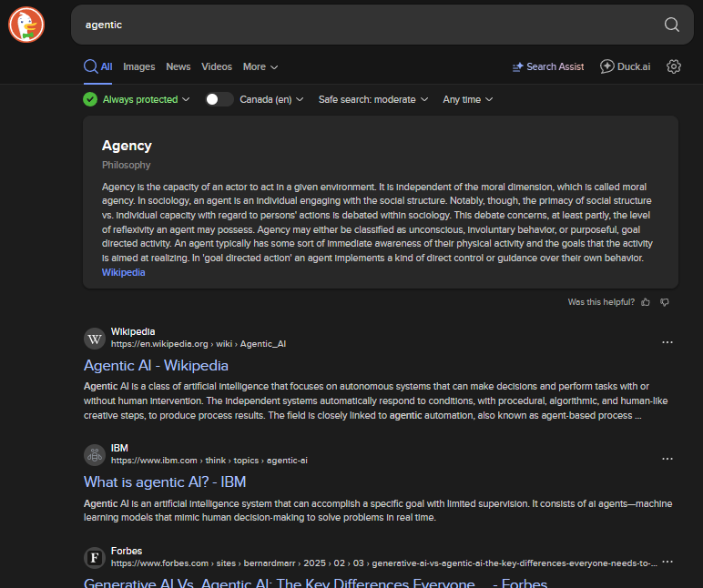Viewport: 703px width, 588px height.
Task: Click the Wikipedia favicon in result
Action: (x=95, y=339)
